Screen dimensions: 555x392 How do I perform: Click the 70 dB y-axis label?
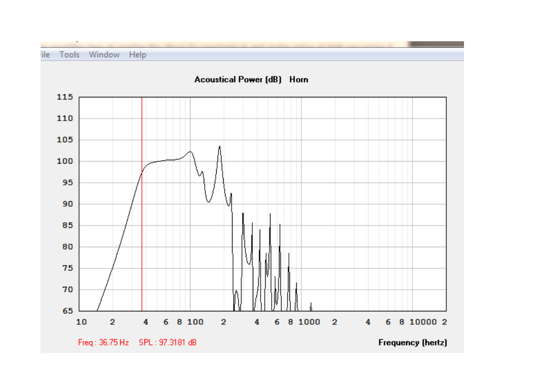click(68, 290)
